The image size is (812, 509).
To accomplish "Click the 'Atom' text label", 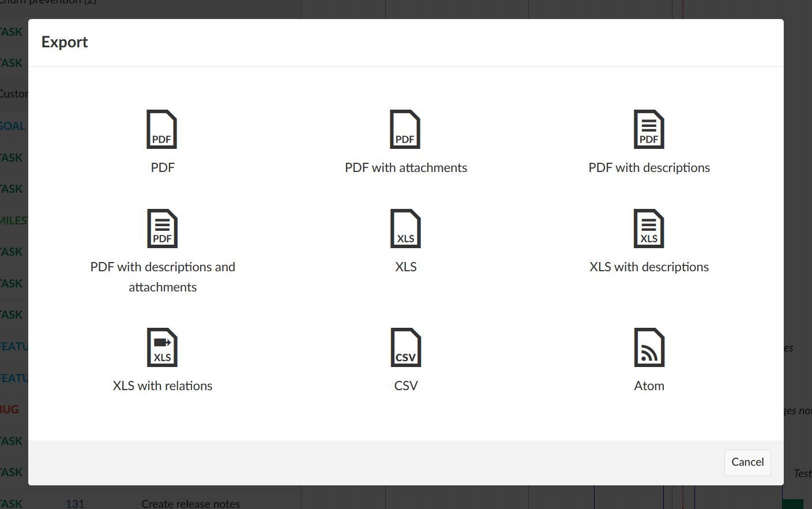I will tap(649, 386).
